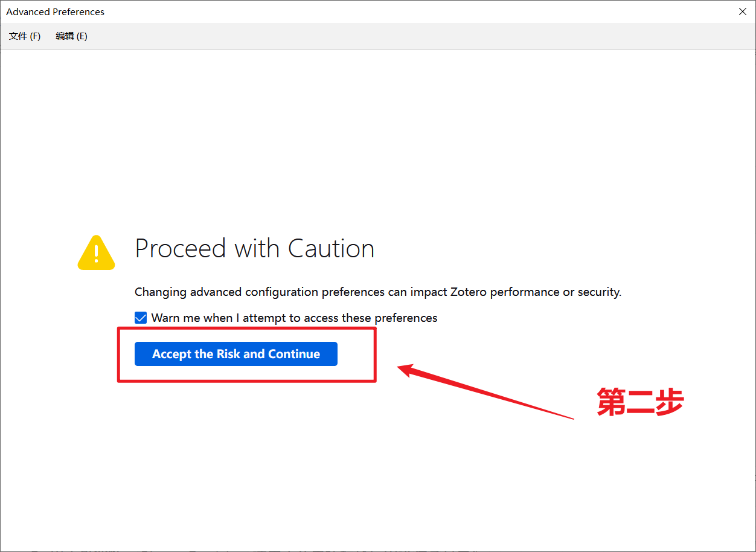Viewport: 756px width, 552px height.
Task: Click the word Caution in the heading
Action: point(332,248)
